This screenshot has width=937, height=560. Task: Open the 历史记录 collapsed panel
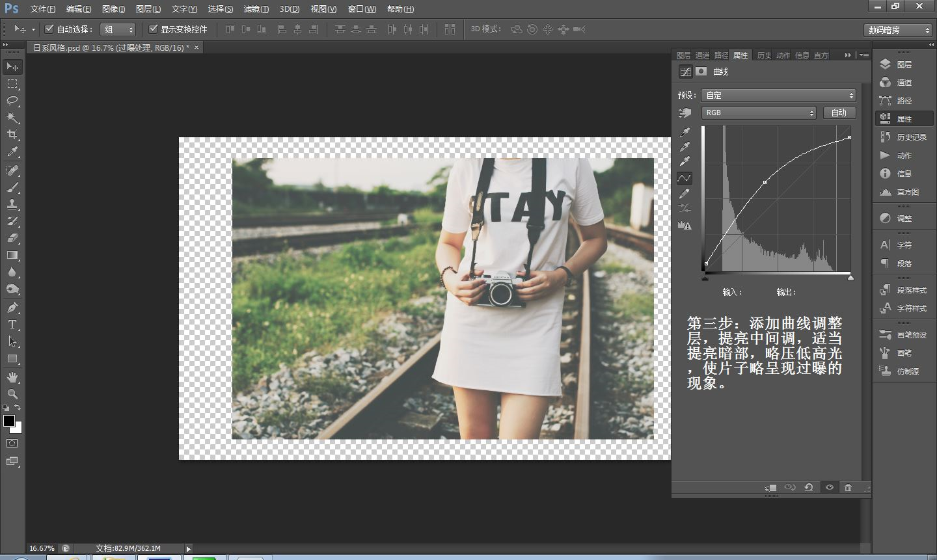click(x=903, y=137)
